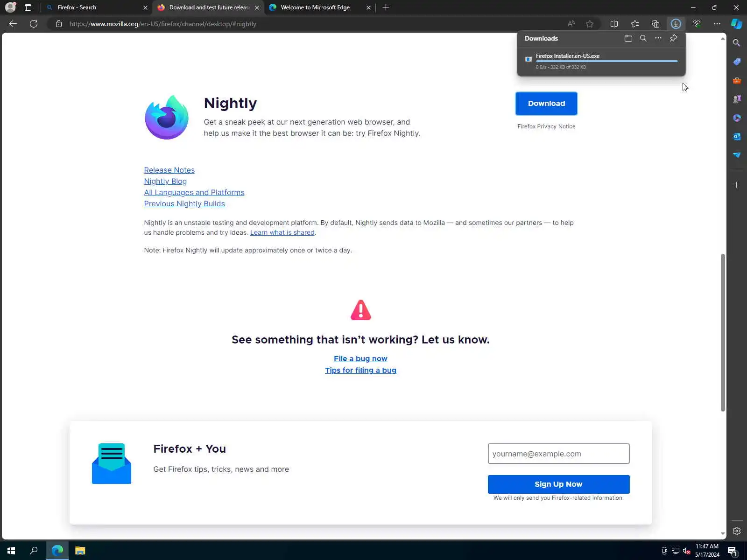The height and width of the screenshot is (560, 747).
Task: Open the split screen view
Action: point(614,24)
